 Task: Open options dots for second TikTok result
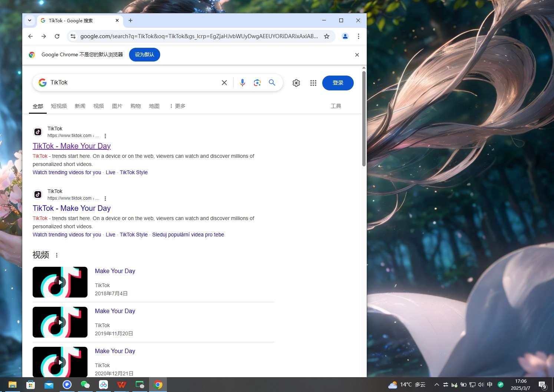coord(105,199)
